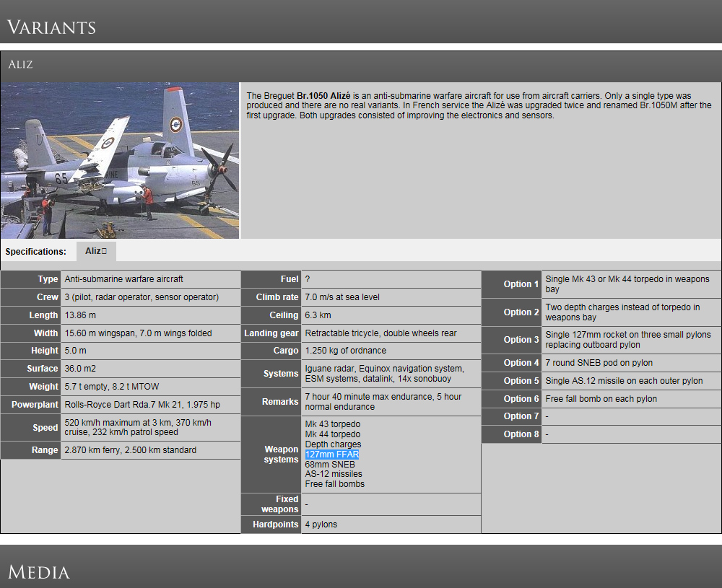Click the Hardpoints row label
The image size is (722, 588).
pos(275,525)
